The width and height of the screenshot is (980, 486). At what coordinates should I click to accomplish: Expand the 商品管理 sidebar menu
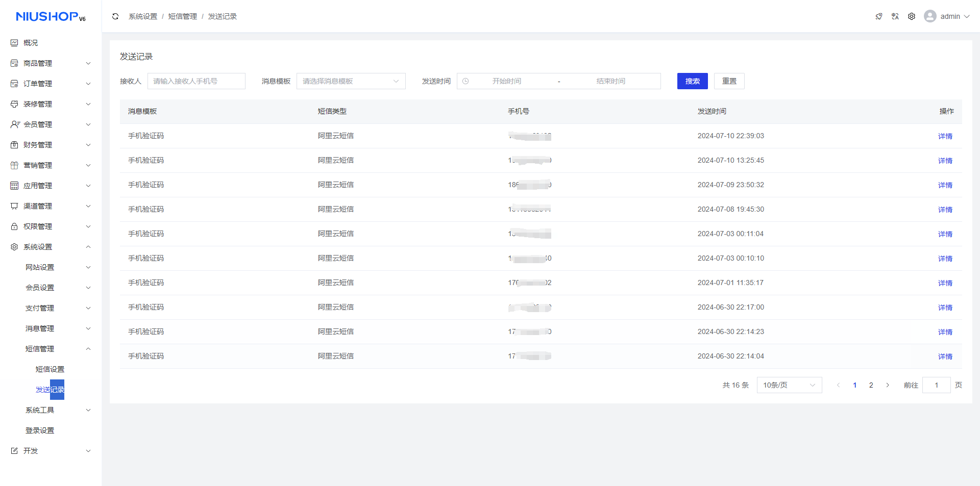tap(51, 63)
